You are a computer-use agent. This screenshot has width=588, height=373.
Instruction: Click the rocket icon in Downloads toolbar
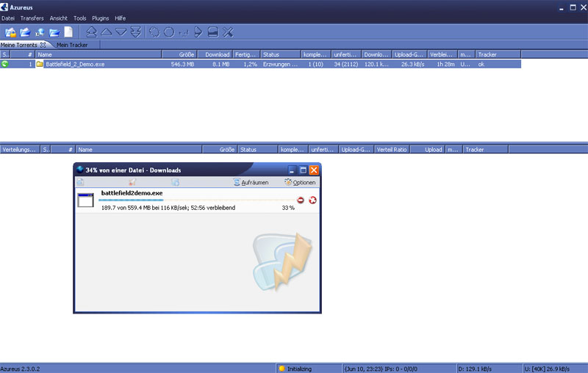pos(132,182)
